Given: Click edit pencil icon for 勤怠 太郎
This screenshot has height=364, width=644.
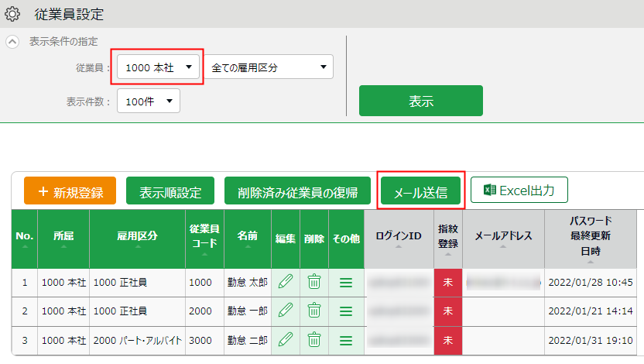Looking at the screenshot, I should 286,282.
